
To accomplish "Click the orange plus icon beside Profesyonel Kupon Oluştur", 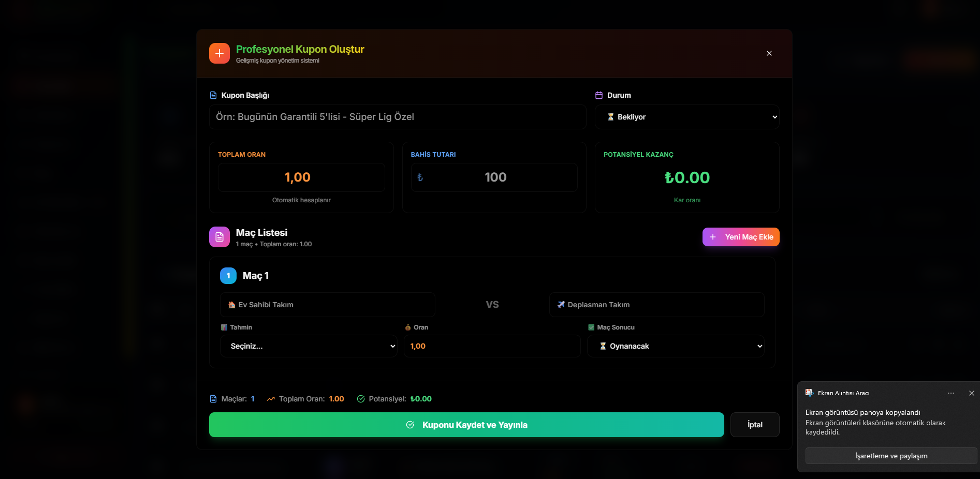I will (x=219, y=53).
